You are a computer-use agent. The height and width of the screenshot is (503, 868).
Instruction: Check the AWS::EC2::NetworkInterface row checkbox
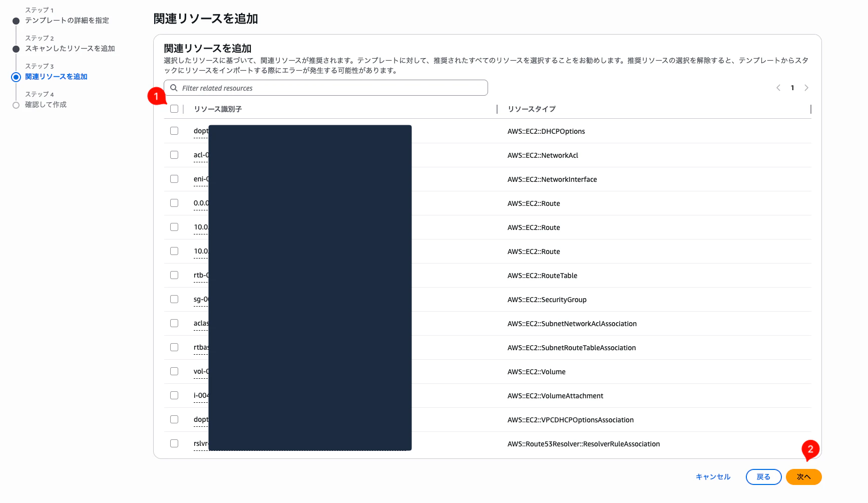pyautogui.click(x=174, y=179)
